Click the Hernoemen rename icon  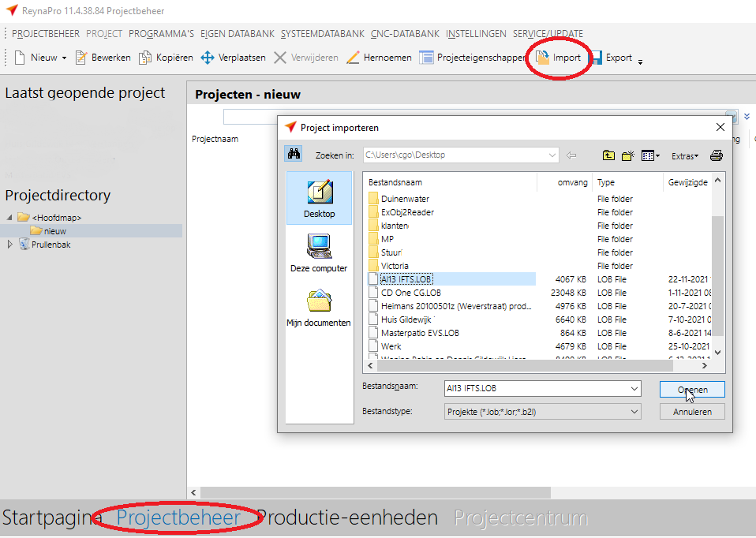(353, 58)
